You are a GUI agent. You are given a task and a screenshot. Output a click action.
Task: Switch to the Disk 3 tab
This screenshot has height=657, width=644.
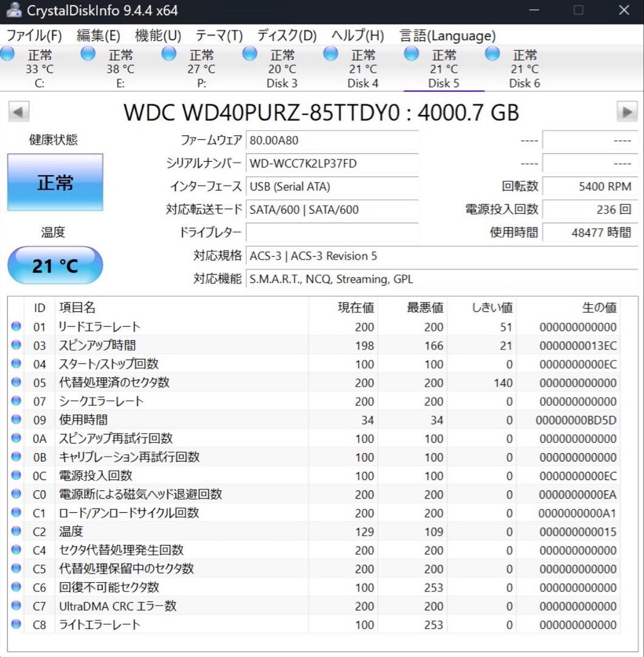point(282,69)
